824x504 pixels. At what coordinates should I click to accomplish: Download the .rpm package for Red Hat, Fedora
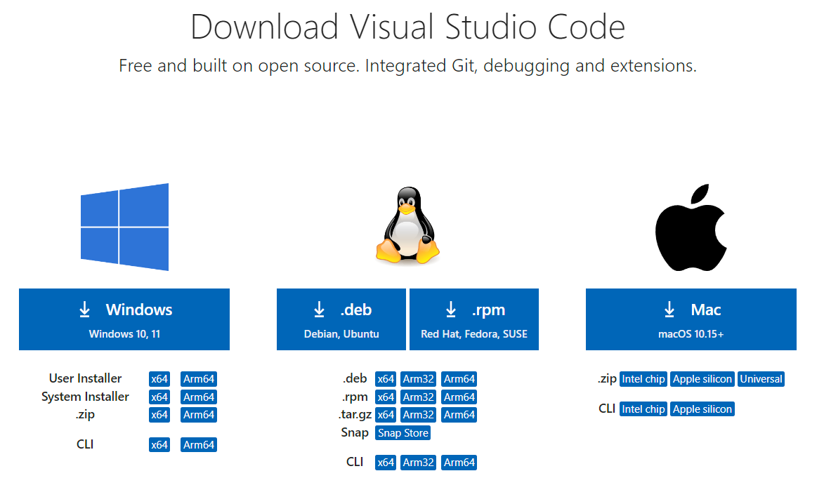474,319
